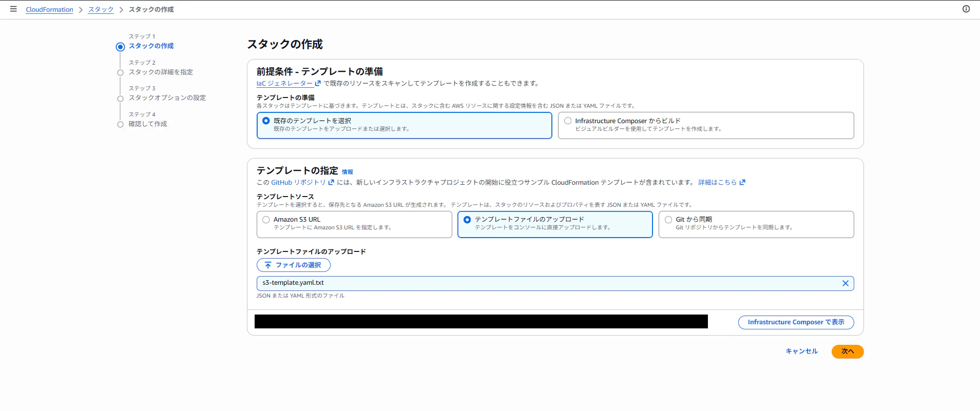Viewport: 980px width, 411px height.
Task: Select Infrastructure Composer からビルド radio option
Action: coord(568,121)
